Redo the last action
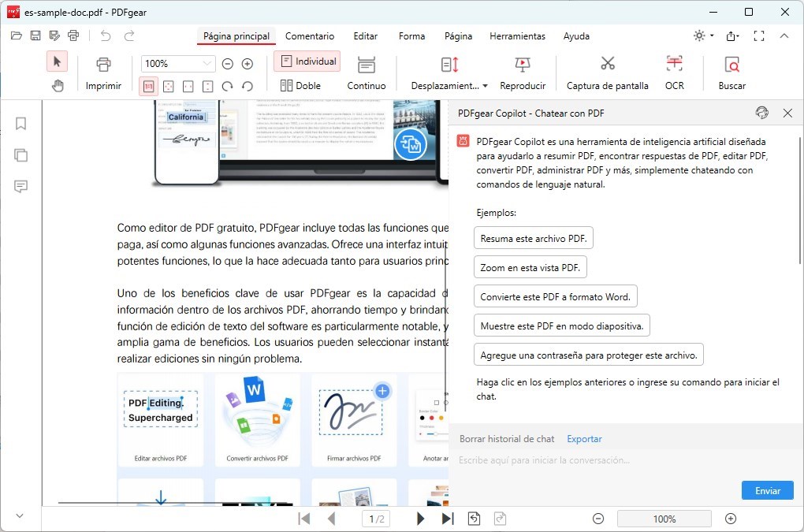Image resolution: width=804 pixels, height=532 pixels. tap(129, 35)
